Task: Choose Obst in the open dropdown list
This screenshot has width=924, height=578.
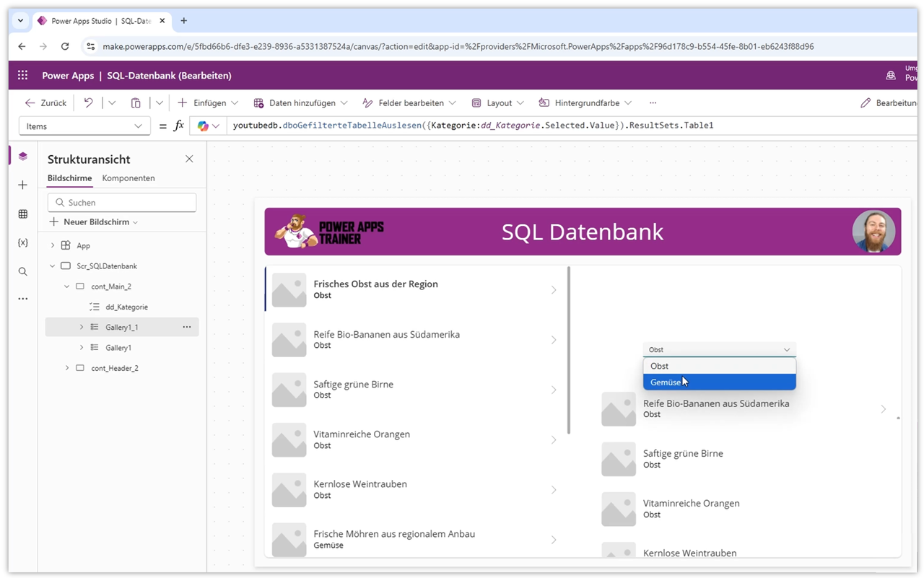Action: click(x=719, y=366)
